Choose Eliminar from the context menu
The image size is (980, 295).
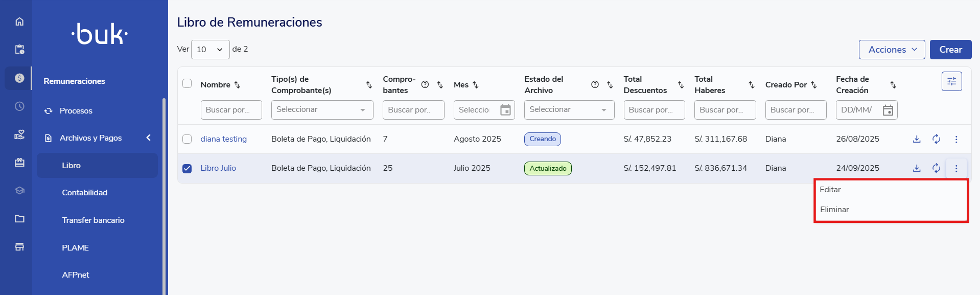[834, 210]
